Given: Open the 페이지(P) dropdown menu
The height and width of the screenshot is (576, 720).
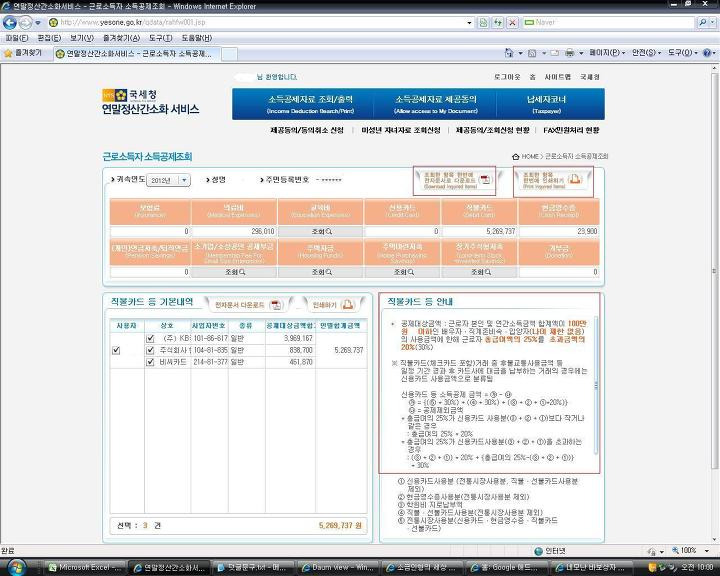Looking at the screenshot, I should [x=607, y=53].
